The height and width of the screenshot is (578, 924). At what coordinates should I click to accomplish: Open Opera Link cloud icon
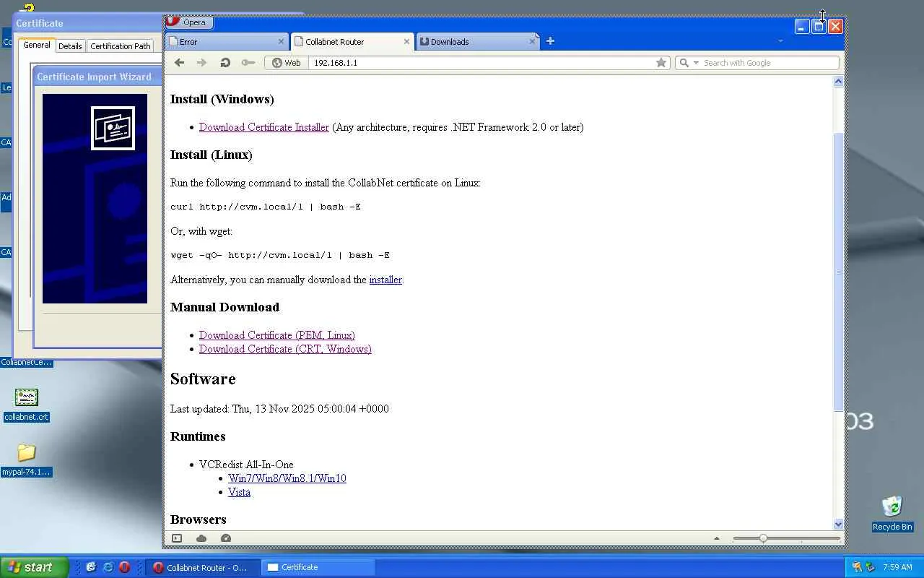pyautogui.click(x=201, y=538)
